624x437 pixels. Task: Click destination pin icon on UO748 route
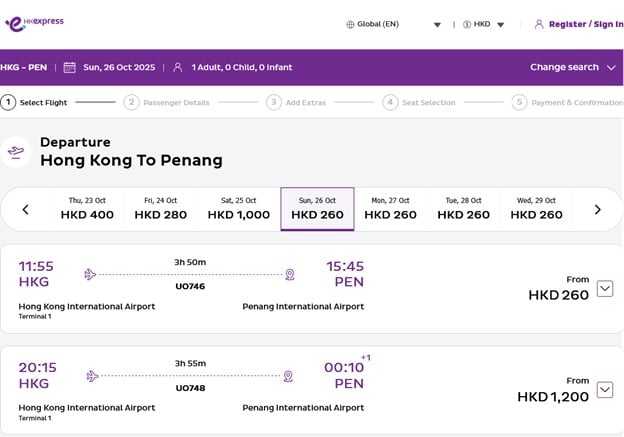tap(288, 376)
